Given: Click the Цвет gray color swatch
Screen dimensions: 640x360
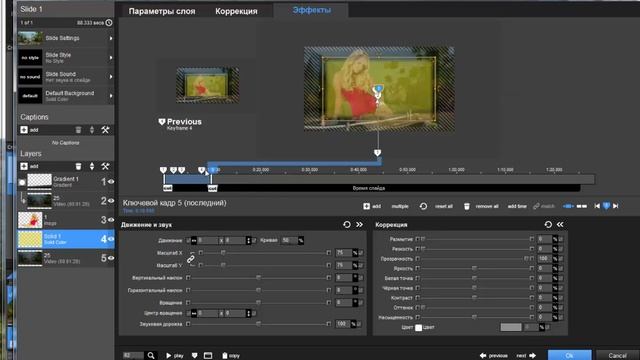Looking at the screenshot, I should click(511, 327).
